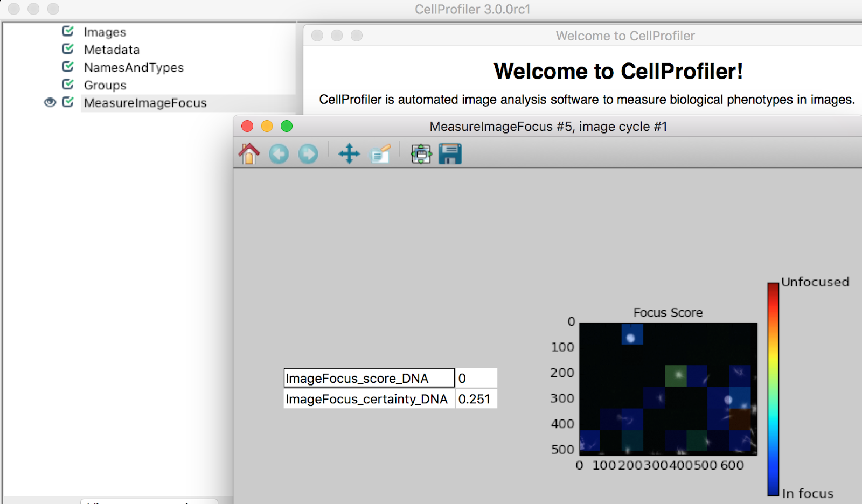This screenshot has height=504, width=862.
Task: Click the CellProfiler description sentence in Welcome window
Action: coord(587,100)
